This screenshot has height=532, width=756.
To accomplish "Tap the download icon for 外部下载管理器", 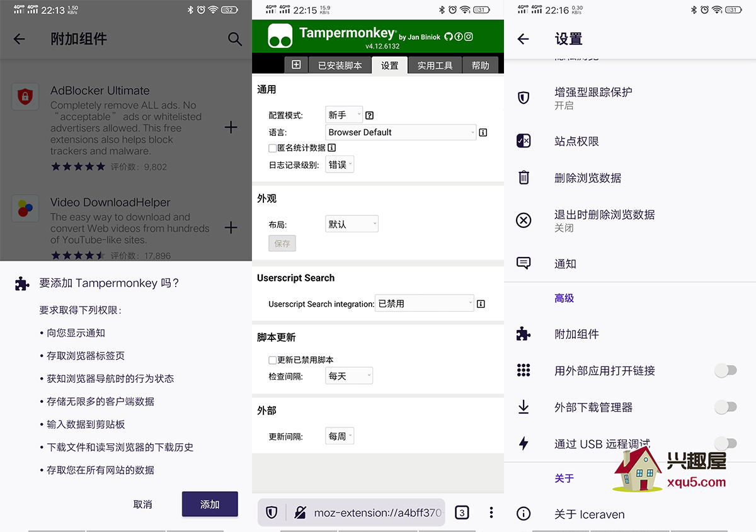I will [x=524, y=407].
